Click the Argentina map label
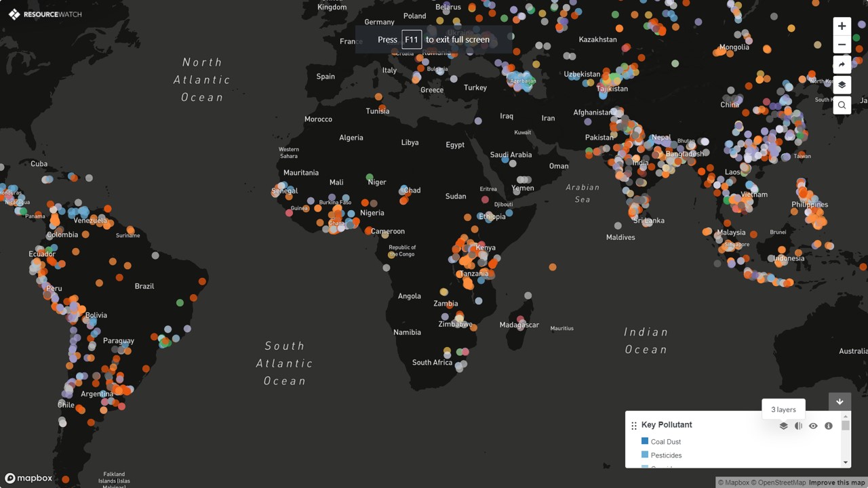Image resolution: width=868 pixels, height=488 pixels. click(97, 394)
